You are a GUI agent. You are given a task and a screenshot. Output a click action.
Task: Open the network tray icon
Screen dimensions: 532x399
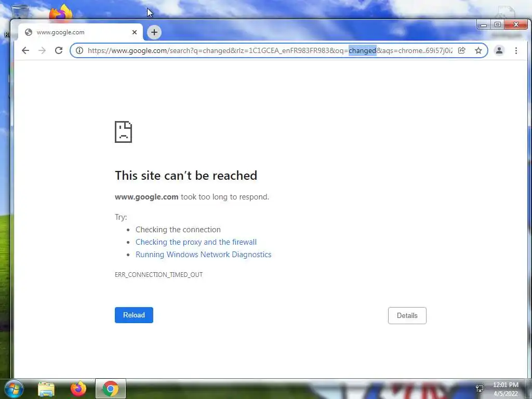[x=480, y=389]
